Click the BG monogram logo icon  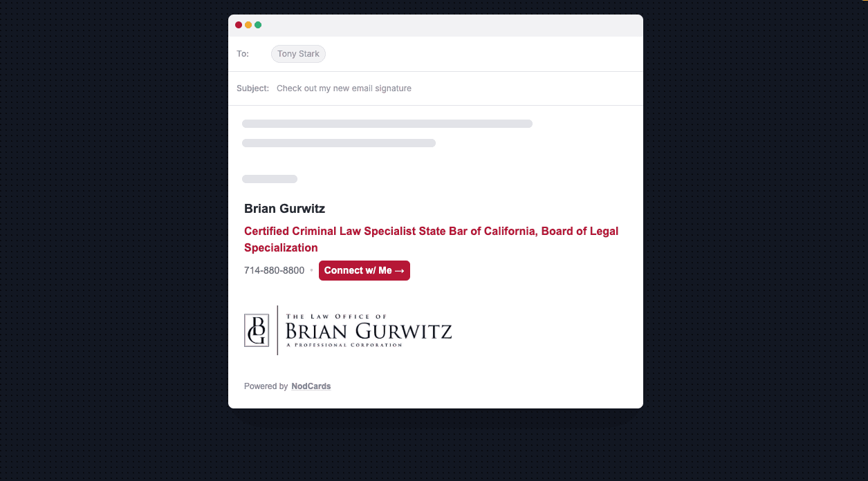(x=257, y=330)
